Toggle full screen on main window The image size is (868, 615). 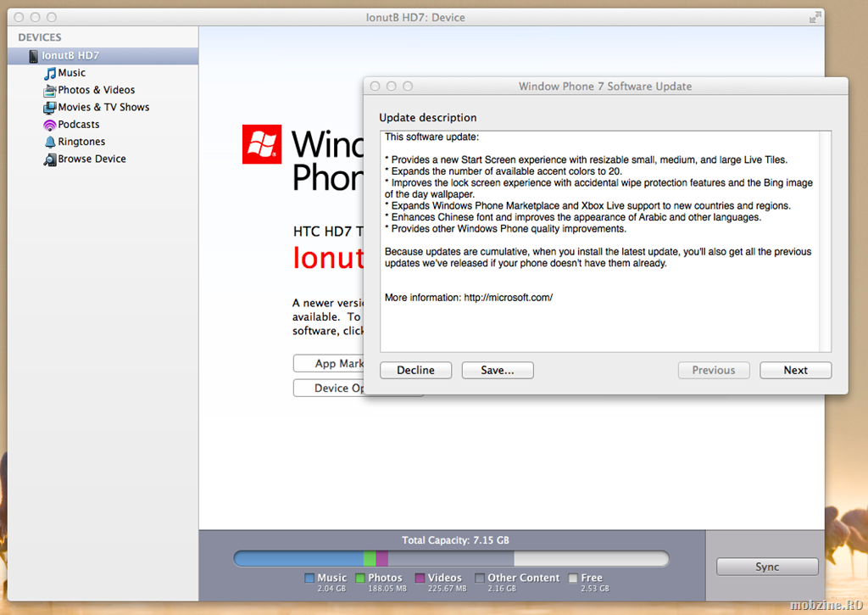pos(815,18)
